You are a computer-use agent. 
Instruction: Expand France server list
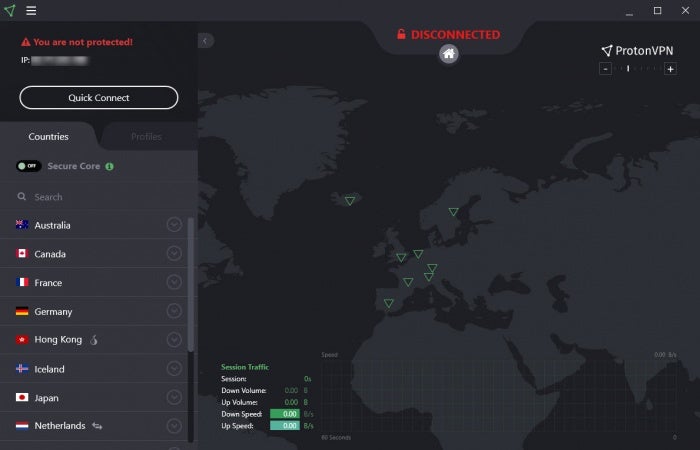174,282
